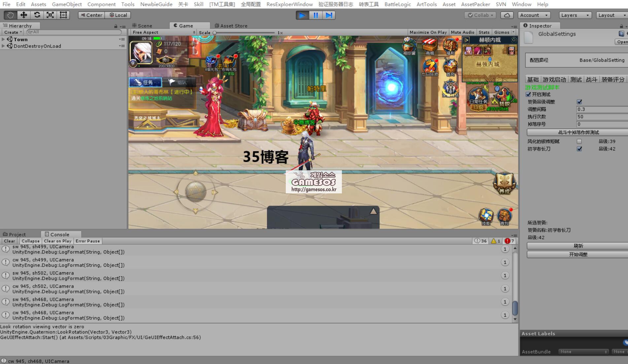
Task: Select the Scale tool
Action: 50,15
